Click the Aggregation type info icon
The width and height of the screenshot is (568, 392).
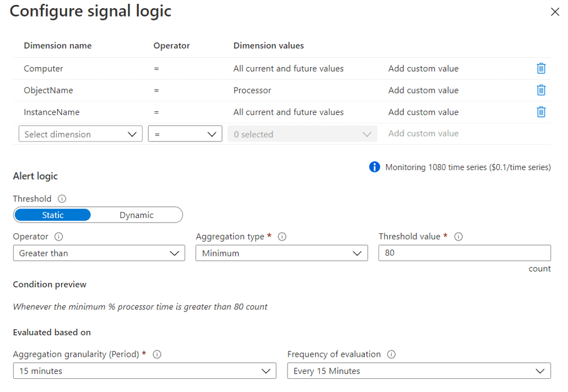[x=282, y=237]
